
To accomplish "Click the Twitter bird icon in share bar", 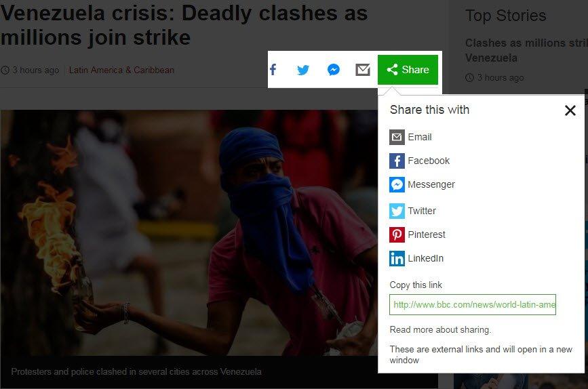I will [303, 70].
